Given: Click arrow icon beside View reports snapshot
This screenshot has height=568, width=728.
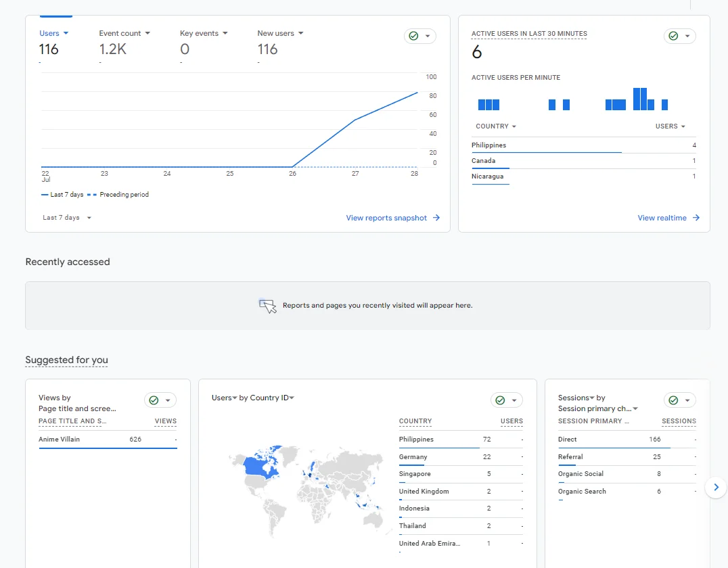Looking at the screenshot, I should (436, 218).
